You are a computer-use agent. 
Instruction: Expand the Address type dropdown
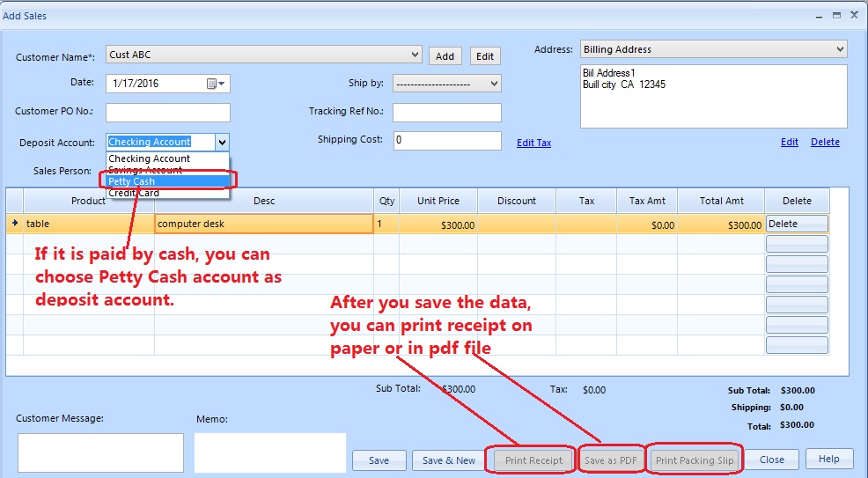840,49
